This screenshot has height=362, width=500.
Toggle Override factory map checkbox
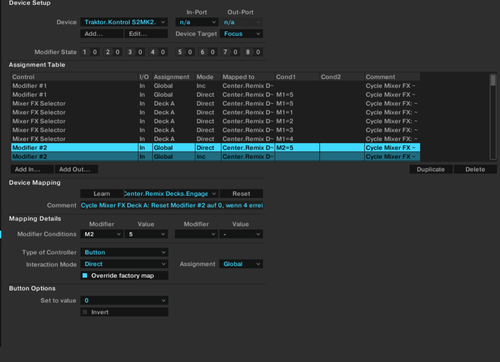(85, 275)
